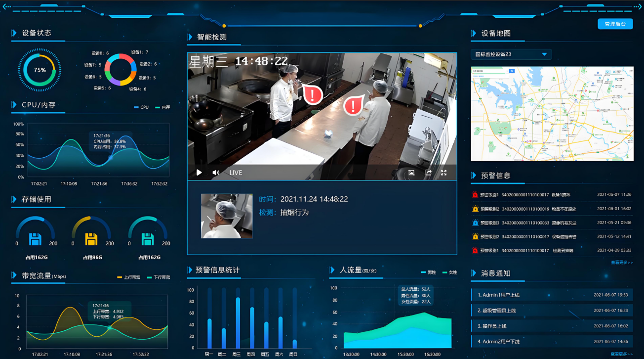
Task: Click the 总人流量: 52人 tooltip line
Action: coord(416,289)
